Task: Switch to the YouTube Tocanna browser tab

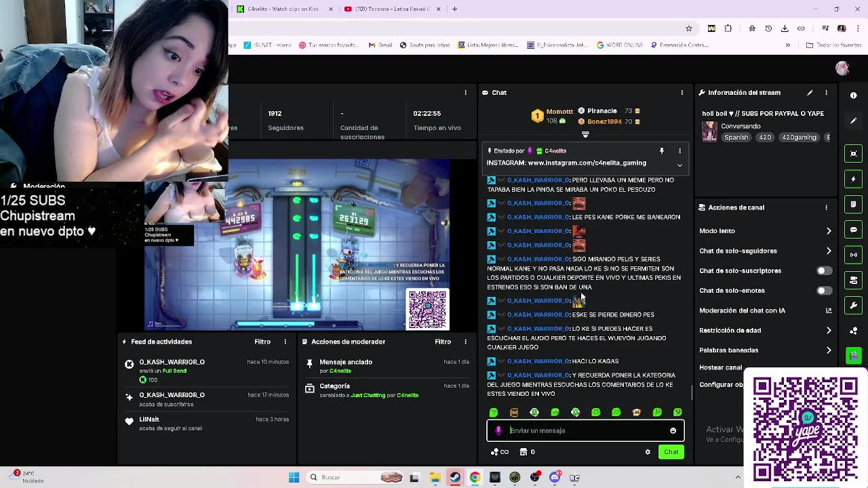Action: [392, 9]
